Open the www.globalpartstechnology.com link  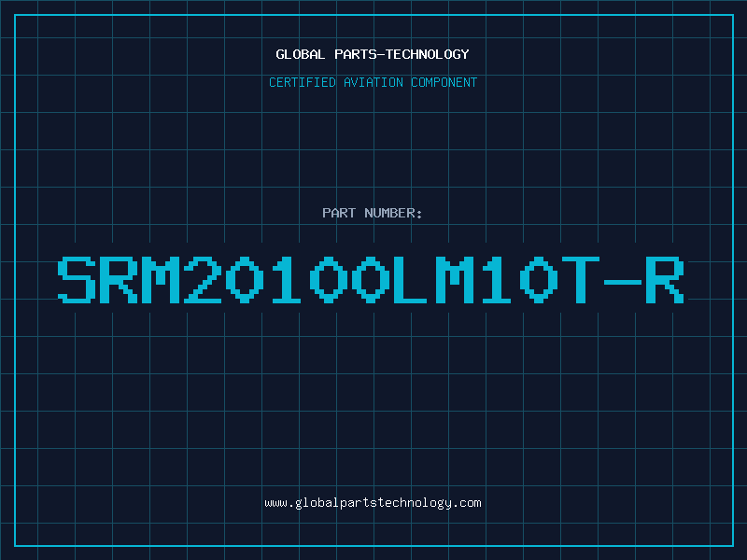(373, 503)
